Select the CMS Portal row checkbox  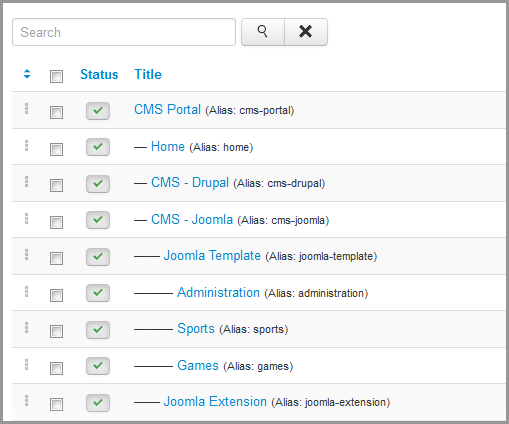[56, 112]
